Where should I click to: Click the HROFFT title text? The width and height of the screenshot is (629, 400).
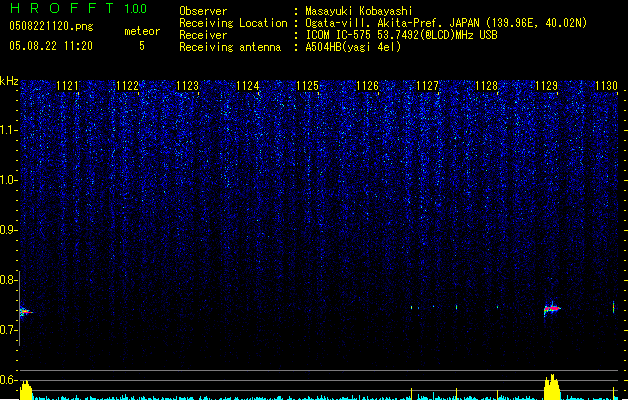click(62, 8)
